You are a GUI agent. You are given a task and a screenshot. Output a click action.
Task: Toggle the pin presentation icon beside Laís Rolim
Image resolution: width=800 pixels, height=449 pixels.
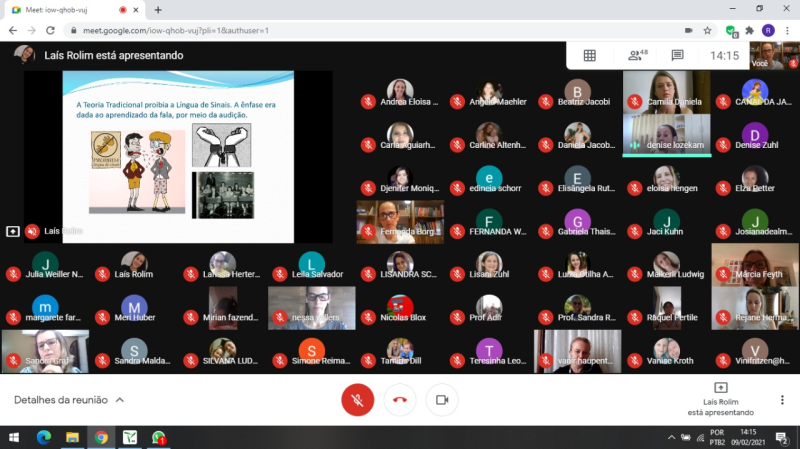coord(13,231)
